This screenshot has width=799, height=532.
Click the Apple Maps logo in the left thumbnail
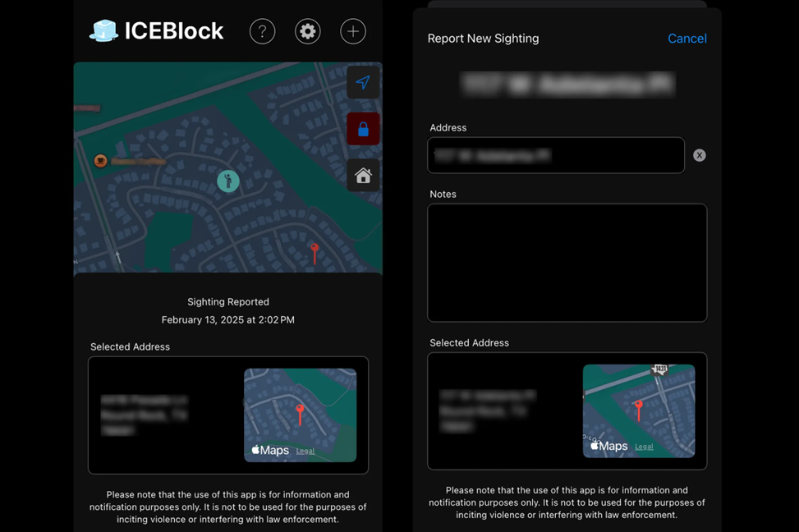point(271,450)
